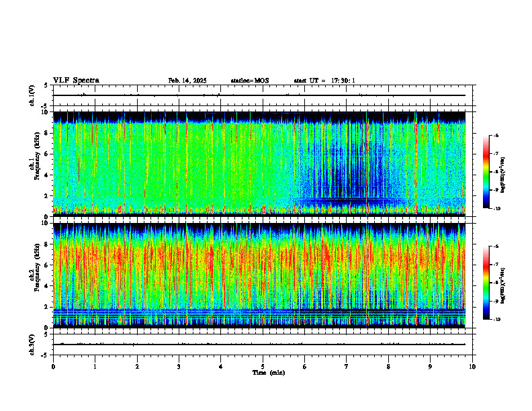532x411 pixels.
Task: Click x-axis tick label "6" on time axis
Action: [x=305, y=367]
